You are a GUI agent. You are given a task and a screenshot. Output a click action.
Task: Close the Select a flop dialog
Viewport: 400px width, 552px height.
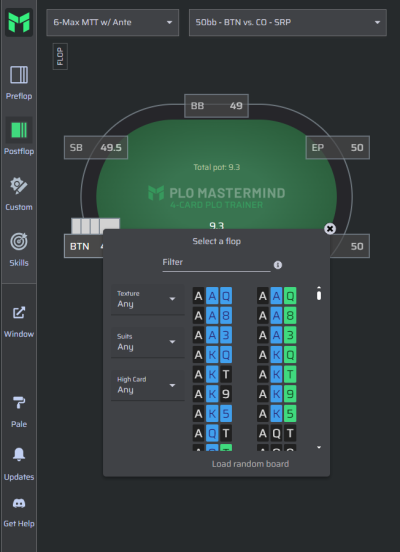click(330, 229)
